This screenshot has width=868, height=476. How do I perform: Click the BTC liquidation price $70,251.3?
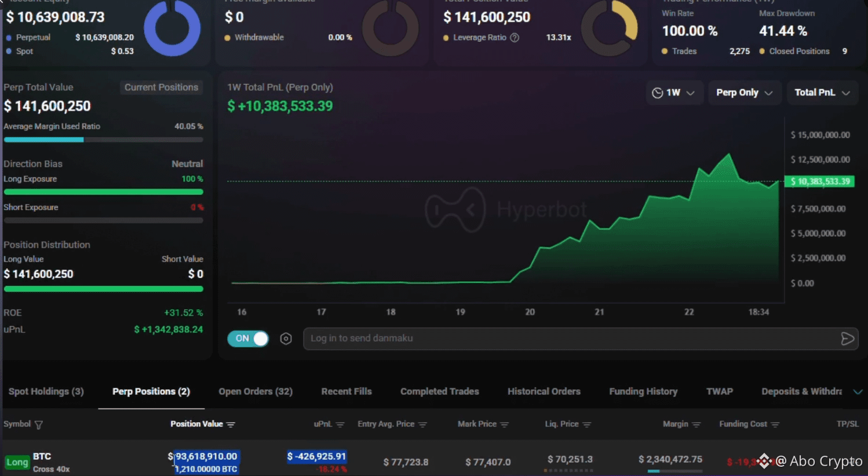tap(570, 459)
